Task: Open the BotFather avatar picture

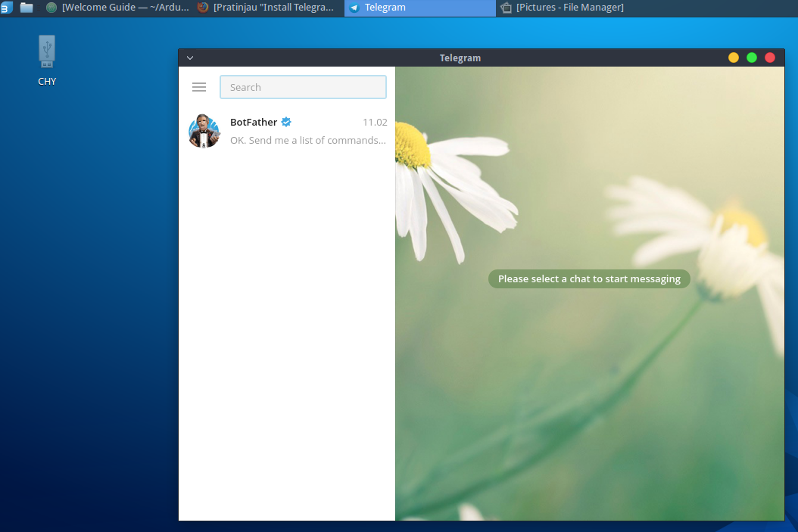Action: point(204,131)
